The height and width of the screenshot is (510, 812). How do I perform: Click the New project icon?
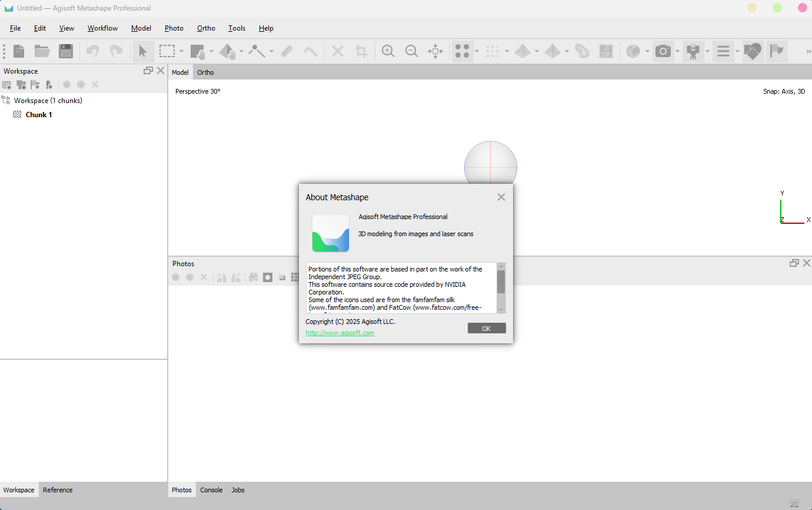pos(19,51)
